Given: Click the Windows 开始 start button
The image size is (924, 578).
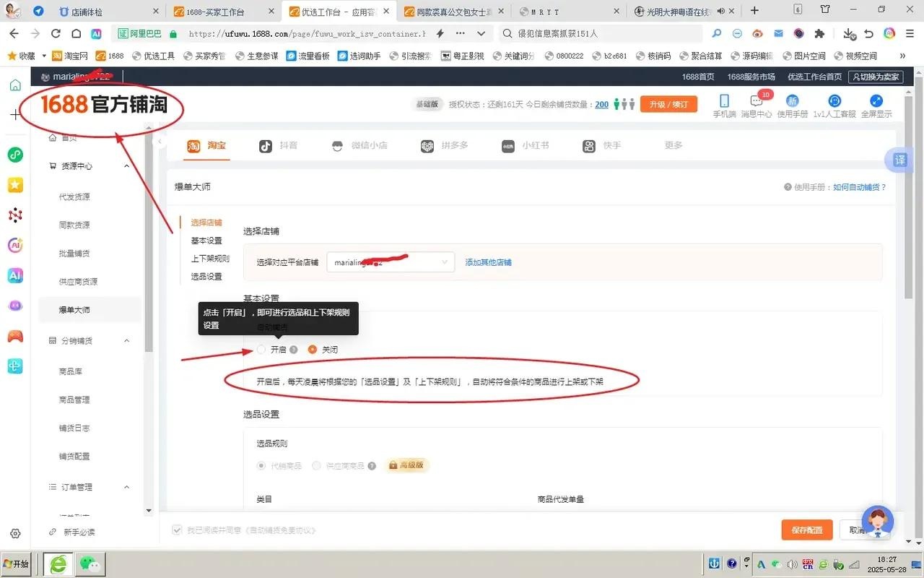Looking at the screenshot, I should pos(17,564).
